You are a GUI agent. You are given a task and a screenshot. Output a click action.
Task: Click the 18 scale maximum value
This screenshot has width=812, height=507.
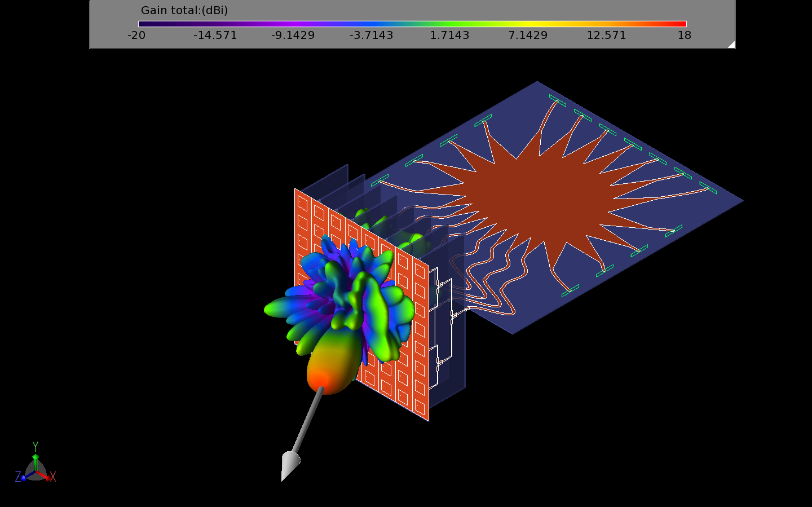click(685, 35)
